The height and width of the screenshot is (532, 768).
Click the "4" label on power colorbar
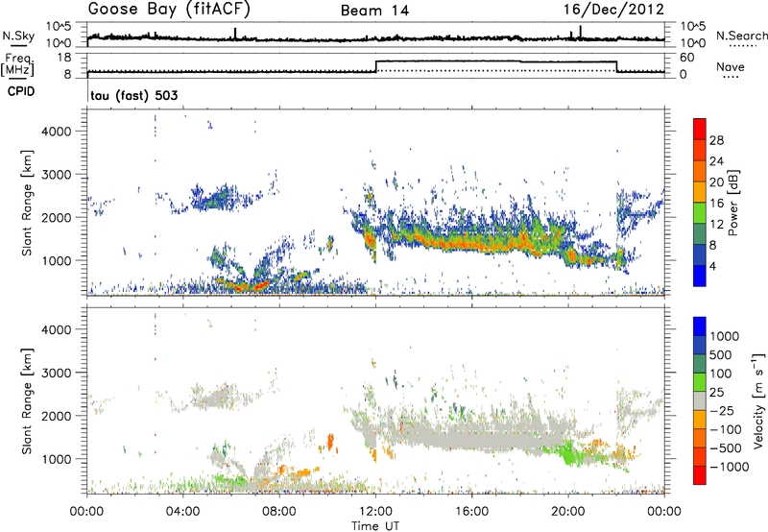[712, 267]
